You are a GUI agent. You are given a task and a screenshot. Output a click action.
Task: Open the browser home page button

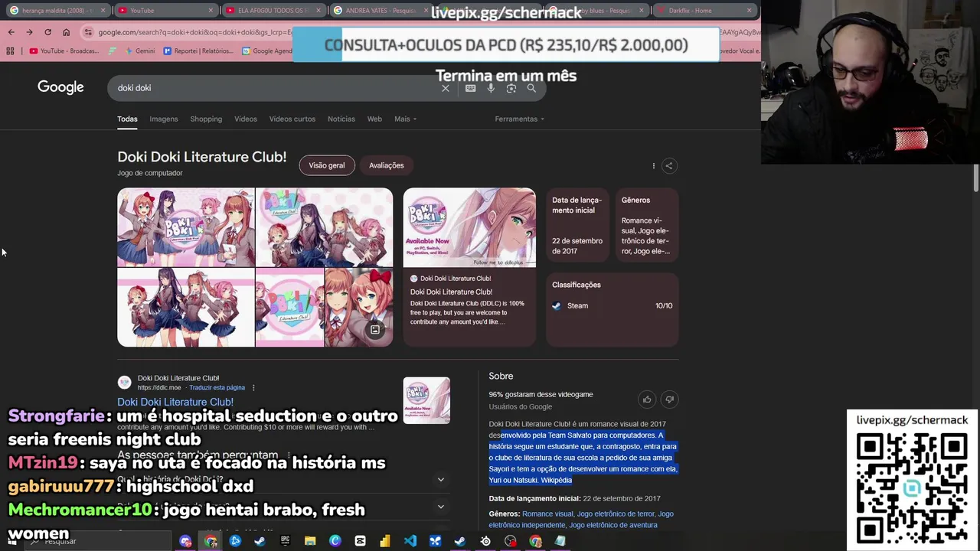66,32
